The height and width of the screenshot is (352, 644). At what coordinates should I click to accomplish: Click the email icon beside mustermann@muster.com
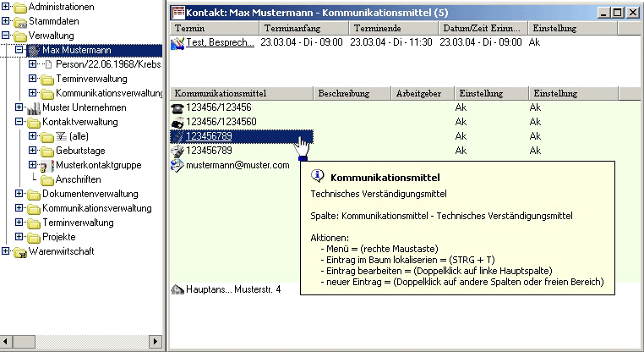click(177, 166)
